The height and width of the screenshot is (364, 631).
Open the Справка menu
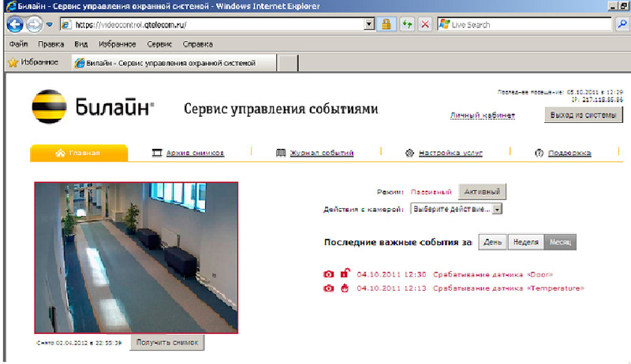pyautogui.click(x=198, y=44)
